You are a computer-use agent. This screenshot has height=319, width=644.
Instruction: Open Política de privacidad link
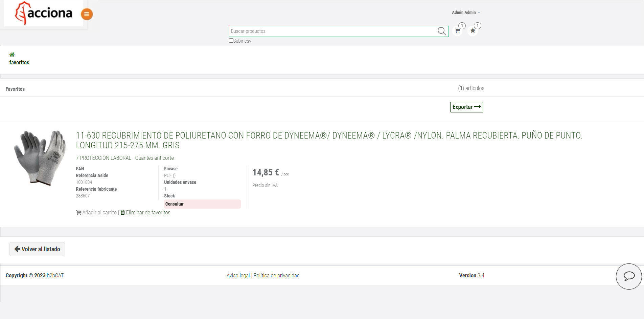276,276
